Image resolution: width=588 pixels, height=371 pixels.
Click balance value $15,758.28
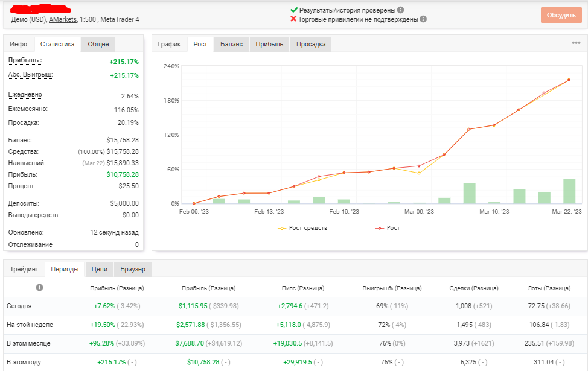tap(123, 140)
